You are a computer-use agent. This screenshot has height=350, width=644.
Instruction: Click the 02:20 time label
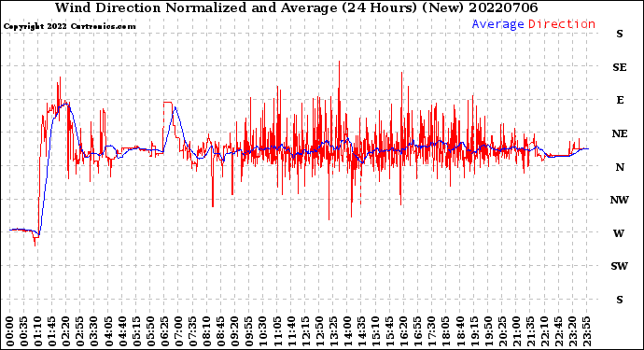point(65,331)
